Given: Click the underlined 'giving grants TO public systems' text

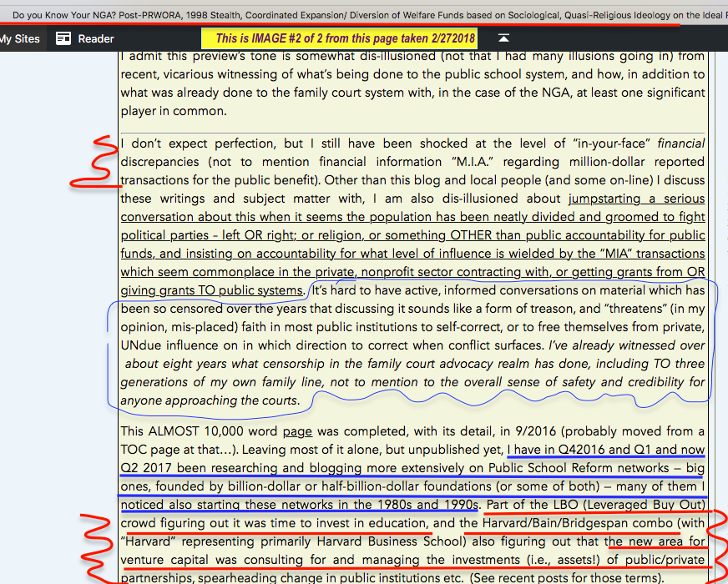Looking at the screenshot, I should click(212, 290).
